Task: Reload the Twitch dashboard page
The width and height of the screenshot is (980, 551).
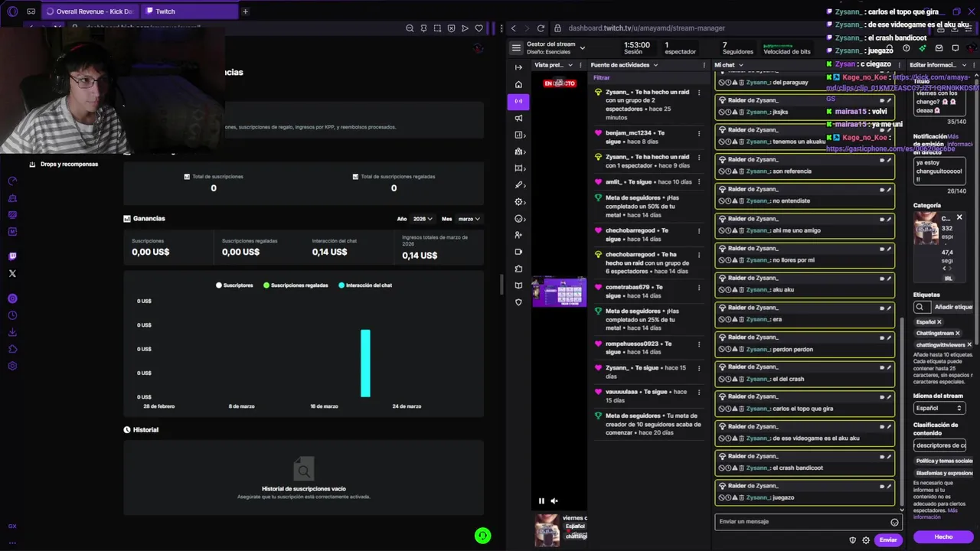Action: [541, 28]
